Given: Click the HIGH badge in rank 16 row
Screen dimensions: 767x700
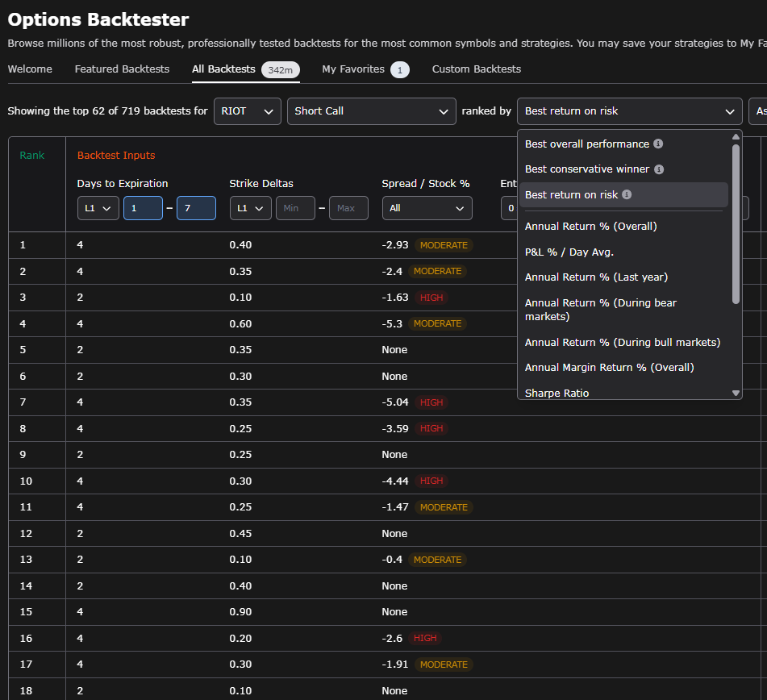Looking at the screenshot, I should tap(425, 639).
